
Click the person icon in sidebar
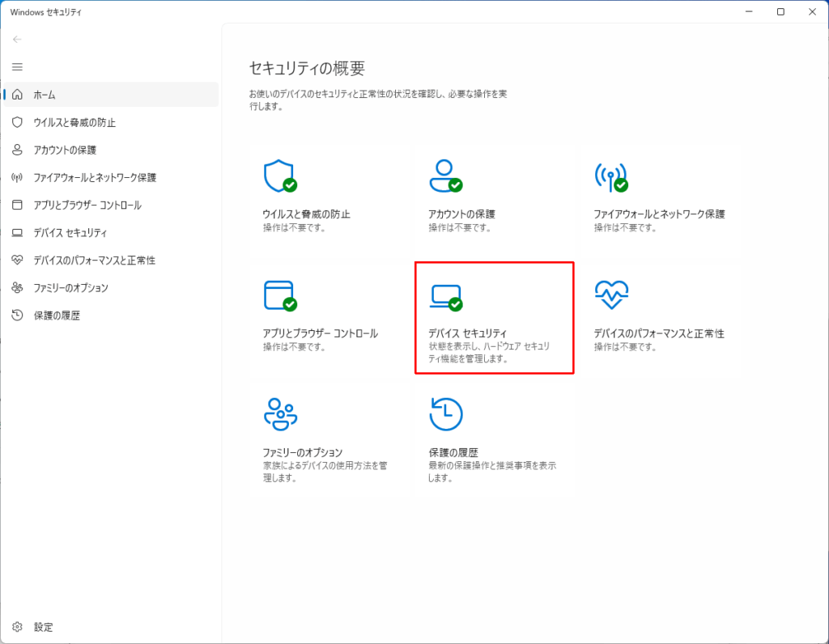click(x=18, y=150)
